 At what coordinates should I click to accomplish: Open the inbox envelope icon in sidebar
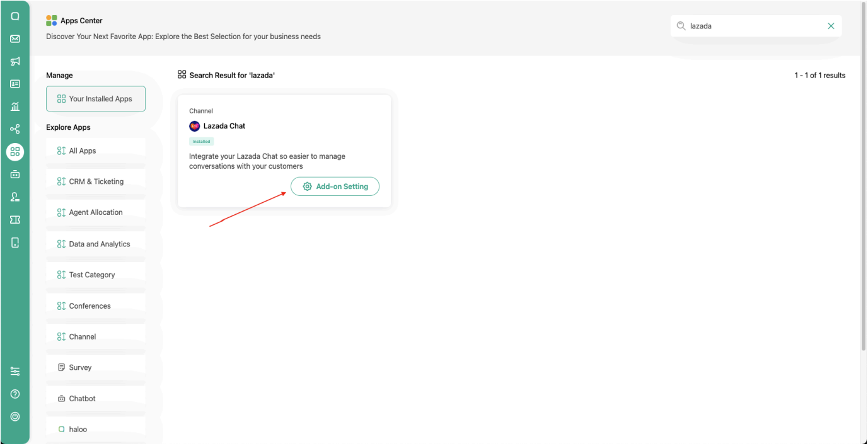click(x=15, y=39)
